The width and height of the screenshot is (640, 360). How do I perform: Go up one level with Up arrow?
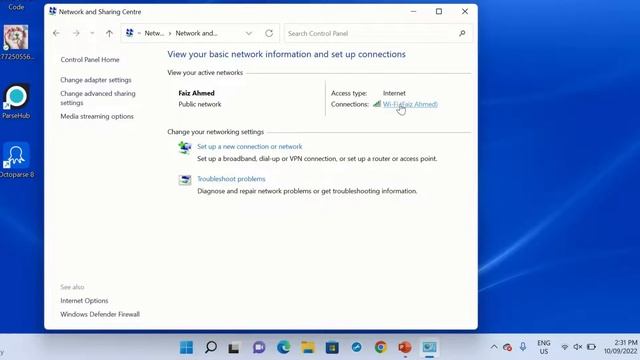[109, 33]
